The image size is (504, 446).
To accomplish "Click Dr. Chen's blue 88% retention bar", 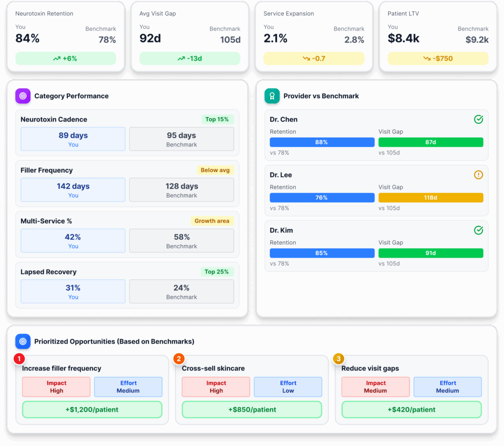I will click(322, 142).
